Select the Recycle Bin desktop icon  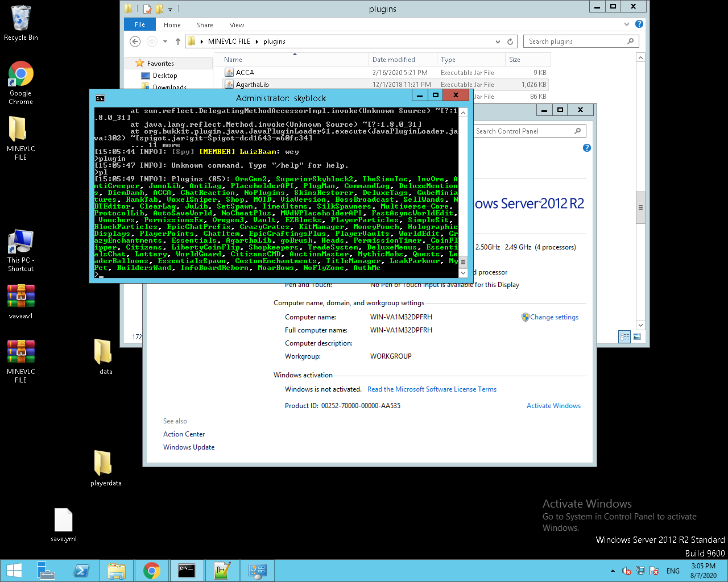[x=20, y=19]
